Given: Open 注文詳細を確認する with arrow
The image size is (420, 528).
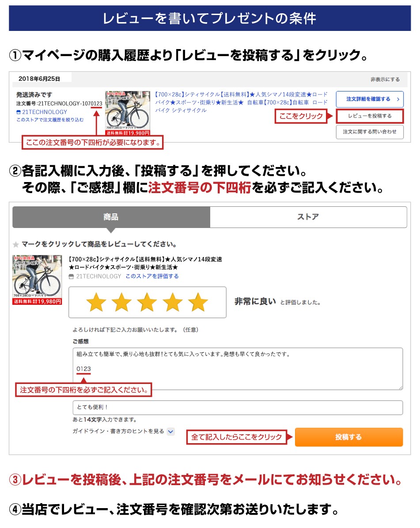Looking at the screenshot, I should point(370,99).
